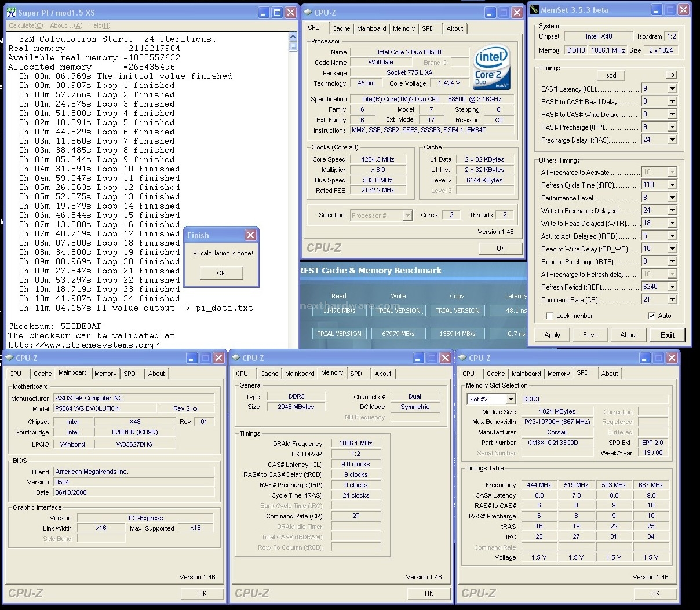Expand the RAS# Precharge (tRP) dropdown in MemSet

click(672, 127)
